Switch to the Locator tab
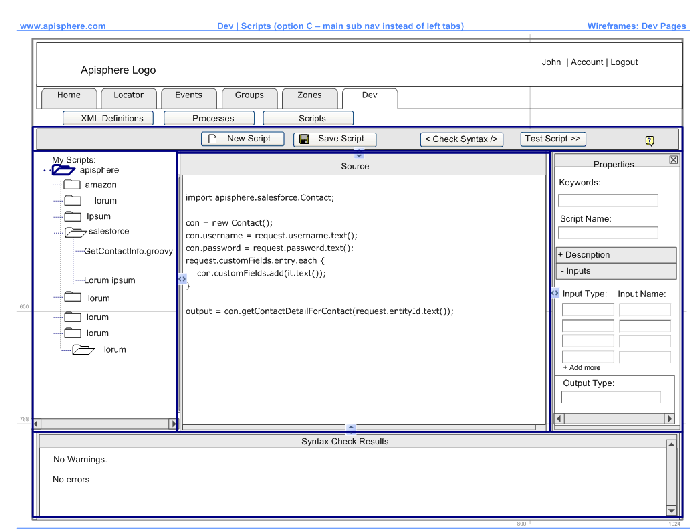Image resolution: width=690 pixels, height=529 pixels. click(128, 97)
